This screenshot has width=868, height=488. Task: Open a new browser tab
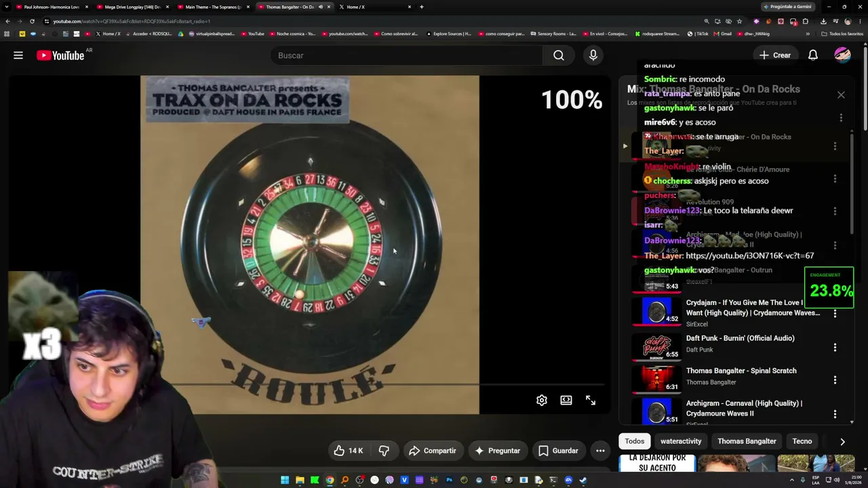422,7
